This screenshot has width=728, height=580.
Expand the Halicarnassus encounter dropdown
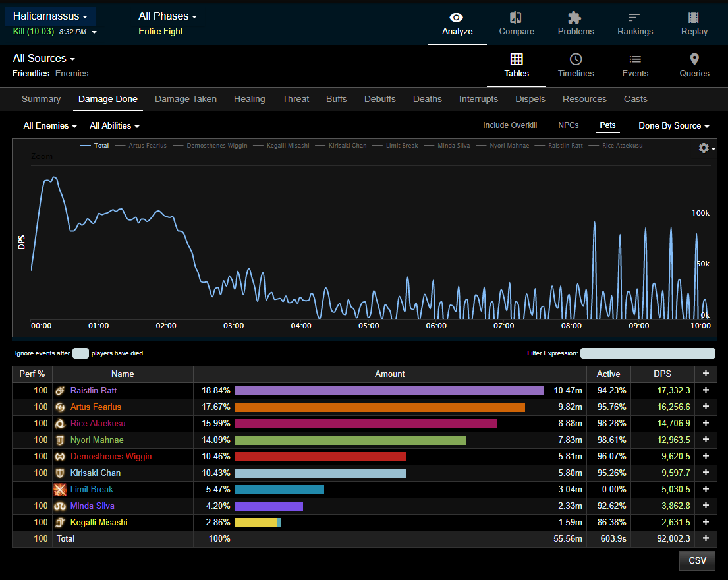coord(50,16)
